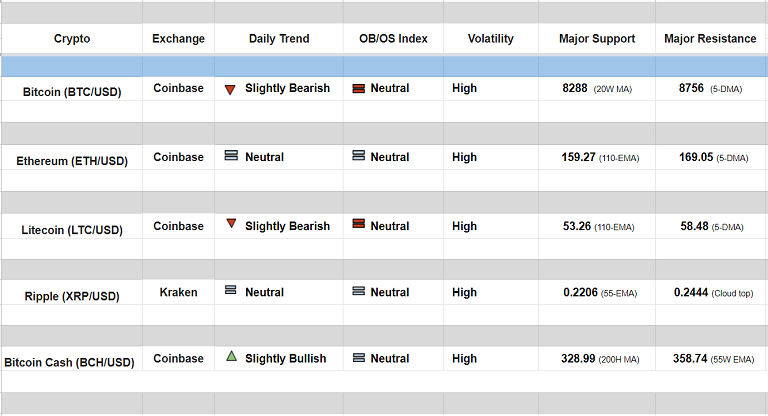The image size is (768, 416).
Task: Click Litecoin's High volatility cell
Action: [464, 226]
